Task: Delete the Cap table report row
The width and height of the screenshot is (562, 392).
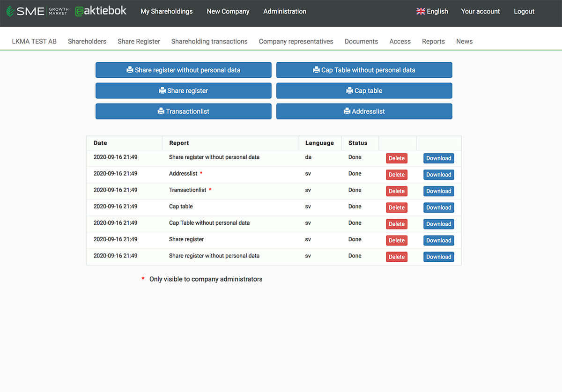Action: point(397,207)
